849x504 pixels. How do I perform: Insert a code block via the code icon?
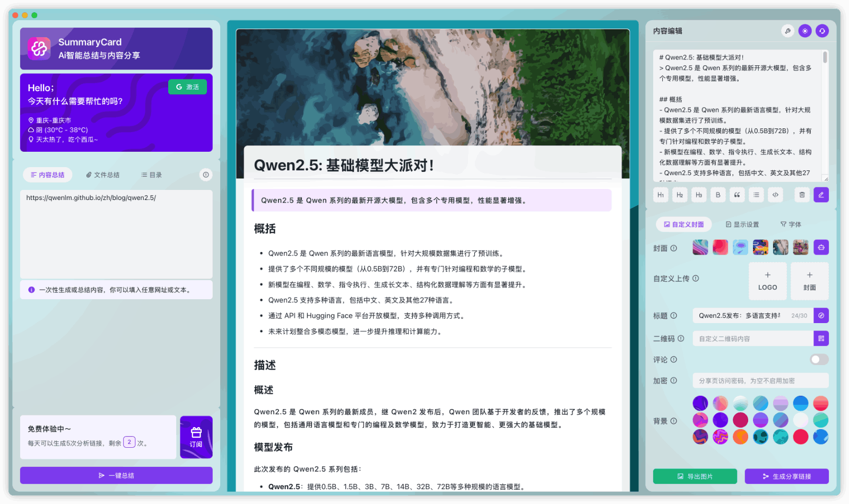click(x=775, y=195)
